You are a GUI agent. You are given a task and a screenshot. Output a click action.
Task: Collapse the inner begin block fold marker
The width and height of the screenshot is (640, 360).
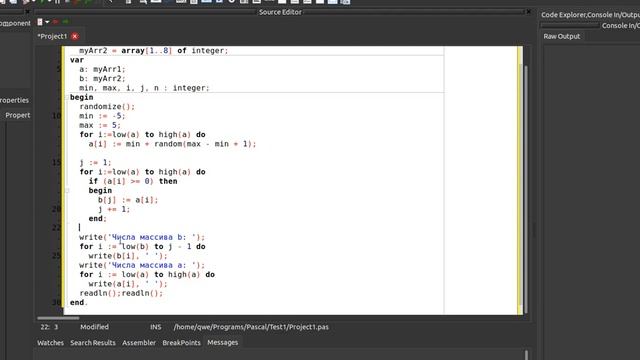[67, 191]
